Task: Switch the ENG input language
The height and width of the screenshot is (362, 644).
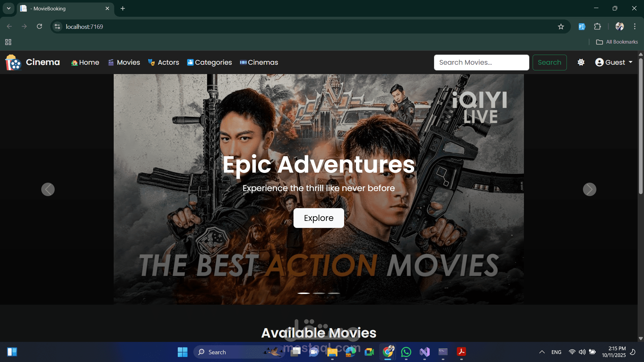Action: [556, 352]
